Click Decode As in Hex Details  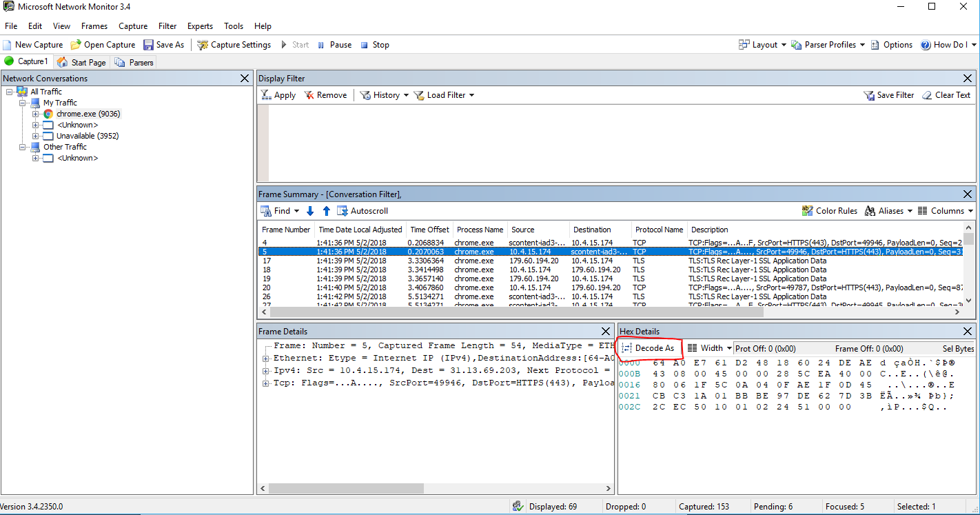pos(648,349)
